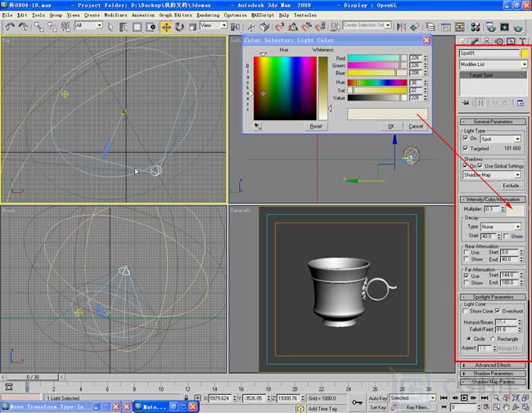This screenshot has height=413, width=532.
Task: Select the Rectangle radio button
Action: (x=493, y=339)
